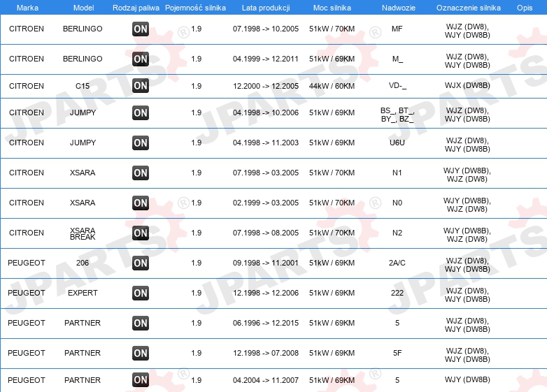This screenshot has height=392, width=547.
Task: Click the 2A/C body code cell
Action: click(x=397, y=263)
